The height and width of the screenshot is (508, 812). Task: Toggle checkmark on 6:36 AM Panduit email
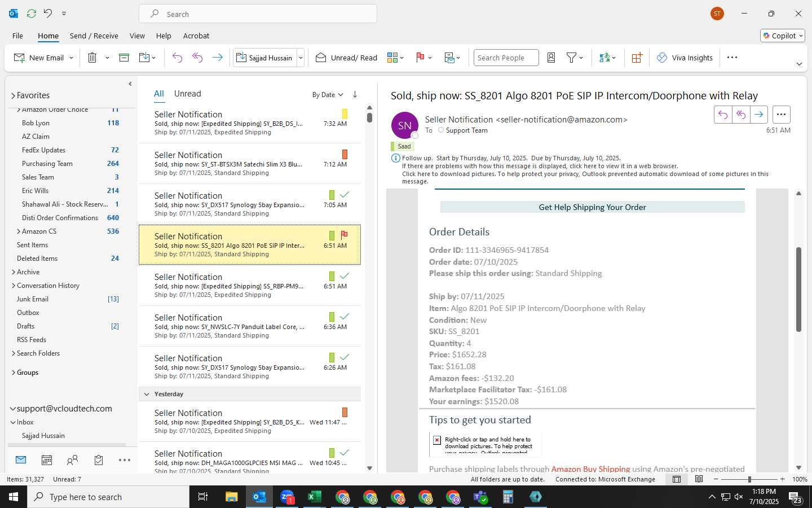(345, 316)
